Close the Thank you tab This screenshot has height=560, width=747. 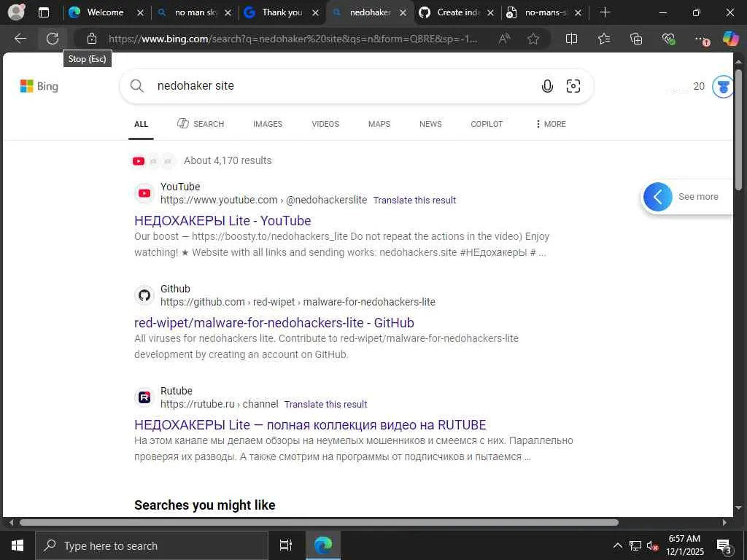coord(315,13)
